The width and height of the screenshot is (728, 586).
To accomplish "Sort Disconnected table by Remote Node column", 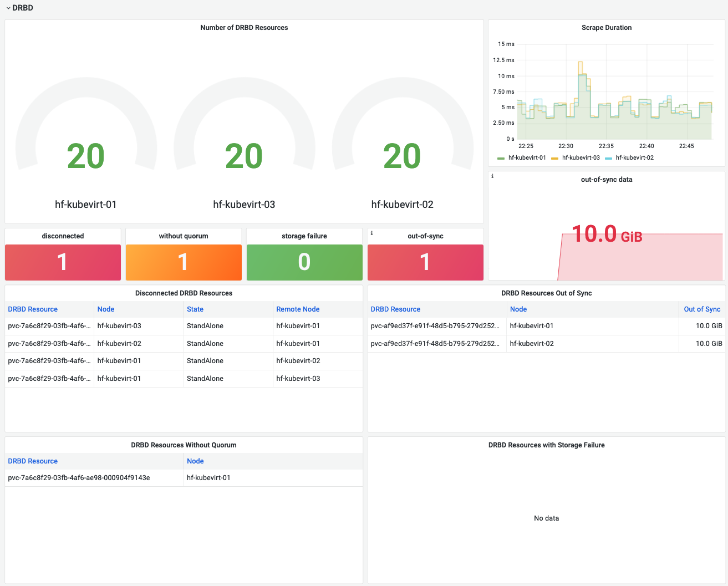I will pyautogui.click(x=298, y=309).
